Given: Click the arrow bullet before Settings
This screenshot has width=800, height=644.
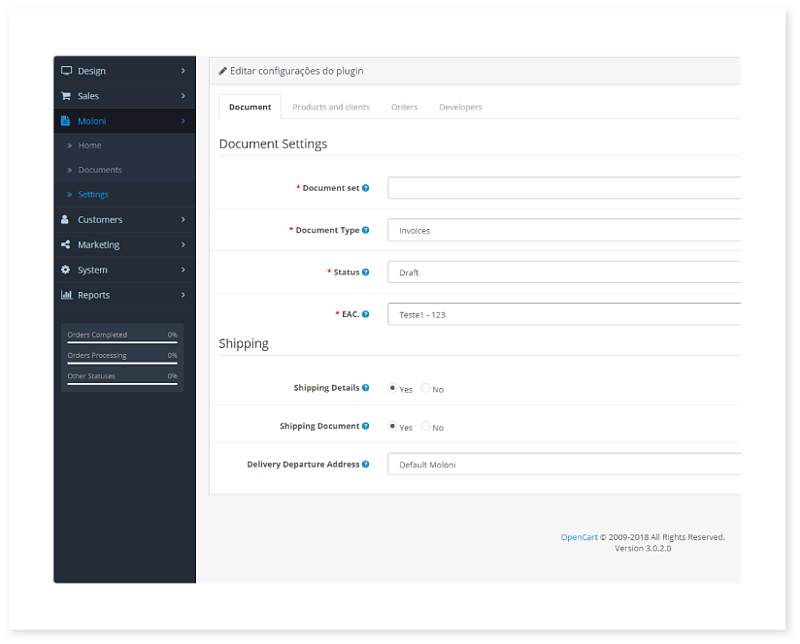Looking at the screenshot, I should point(69,194).
